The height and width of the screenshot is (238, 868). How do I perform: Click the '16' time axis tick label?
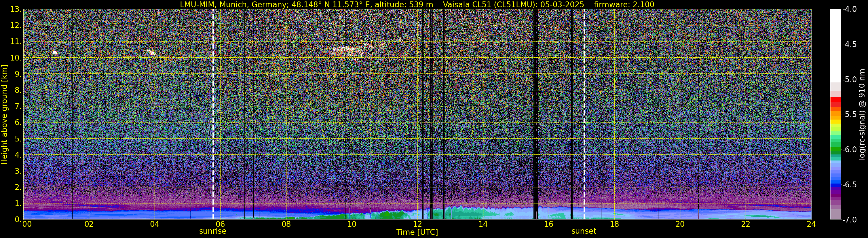(548, 224)
